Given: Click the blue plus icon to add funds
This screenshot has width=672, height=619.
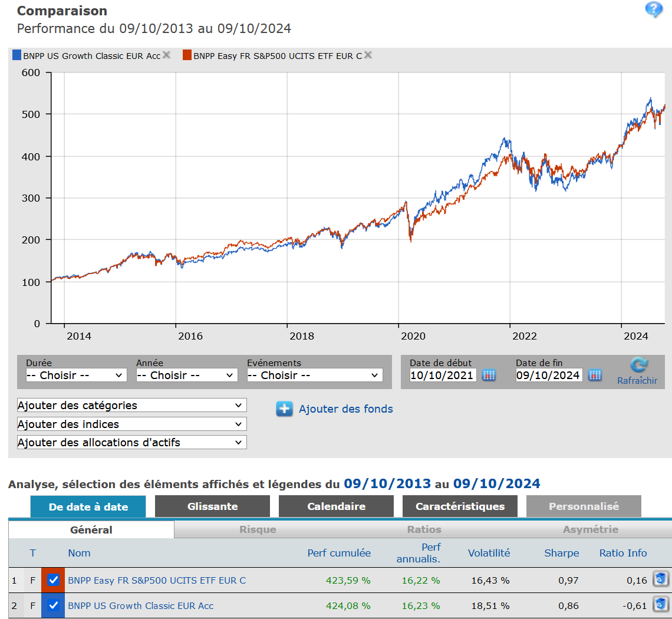Looking at the screenshot, I should pyautogui.click(x=284, y=409).
